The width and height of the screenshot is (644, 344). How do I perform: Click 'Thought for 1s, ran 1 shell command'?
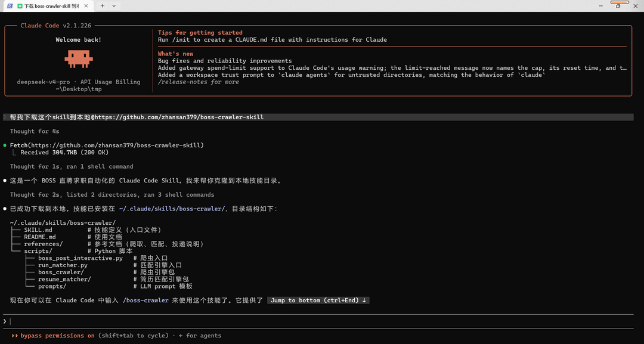coord(72,167)
